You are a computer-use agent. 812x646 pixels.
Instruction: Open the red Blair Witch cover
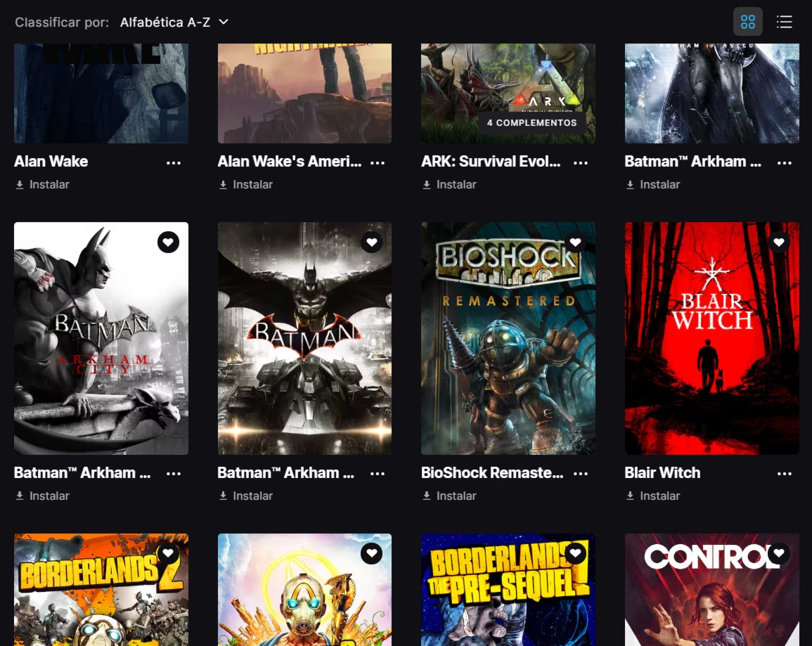[711, 339]
